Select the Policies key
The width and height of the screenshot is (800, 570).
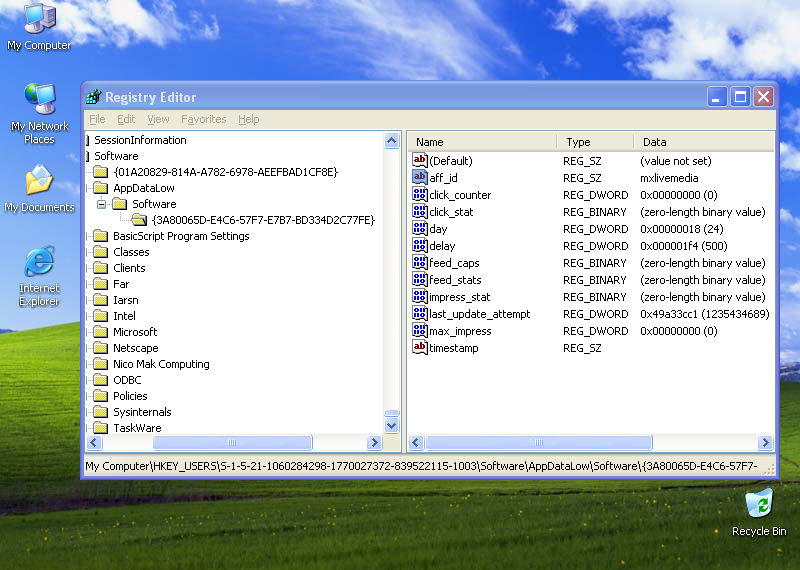click(130, 396)
